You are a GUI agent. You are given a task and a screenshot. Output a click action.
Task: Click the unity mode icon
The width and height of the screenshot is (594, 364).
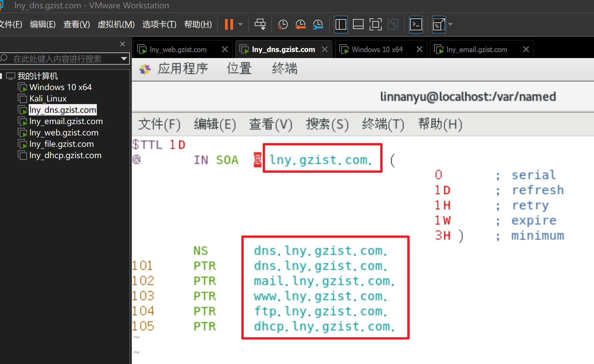coord(393,24)
